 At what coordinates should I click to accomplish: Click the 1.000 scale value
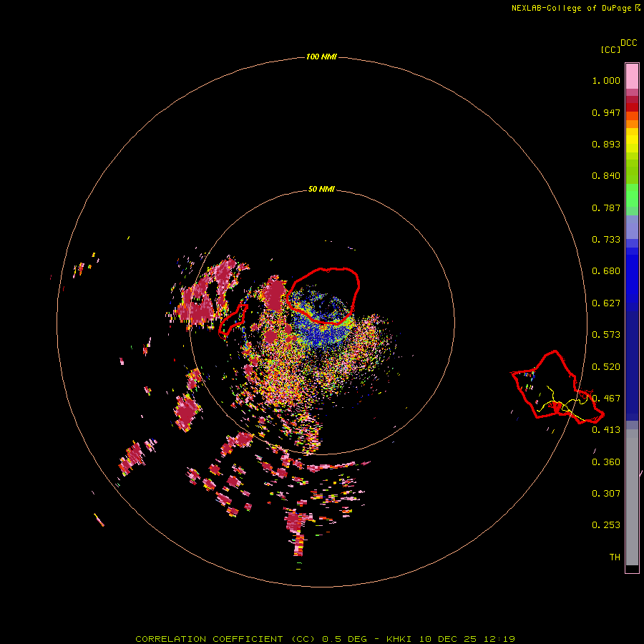(606, 80)
